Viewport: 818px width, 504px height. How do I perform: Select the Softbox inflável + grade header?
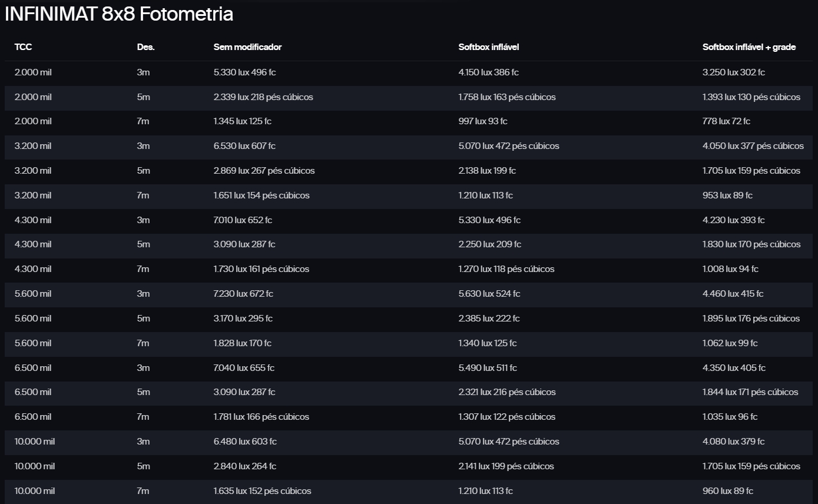pos(749,47)
